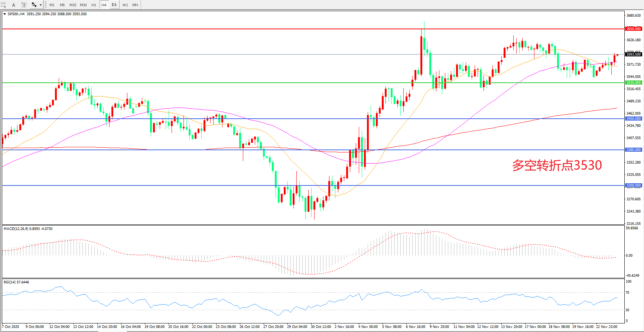Screen dimensions: 644x332
Task: Click the red 3650.000 price level label
Action: click(x=633, y=29)
